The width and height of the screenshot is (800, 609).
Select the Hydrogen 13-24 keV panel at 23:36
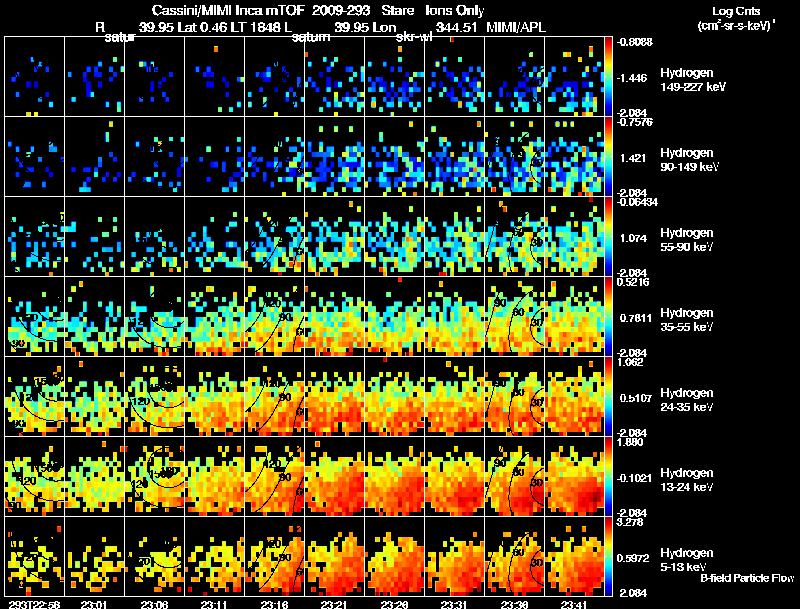tap(514, 477)
